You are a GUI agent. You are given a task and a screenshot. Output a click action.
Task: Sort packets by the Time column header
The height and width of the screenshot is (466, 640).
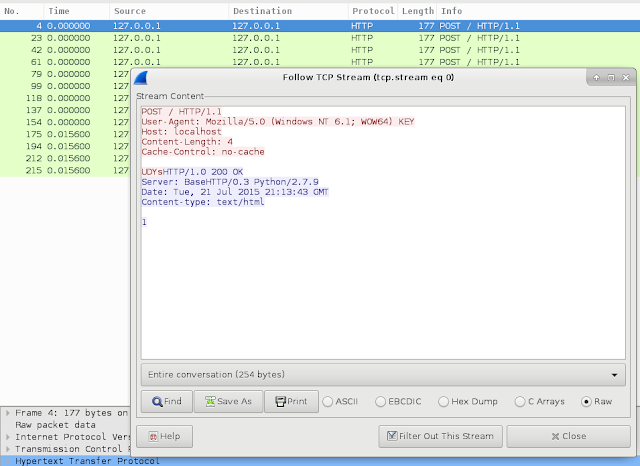coord(76,11)
